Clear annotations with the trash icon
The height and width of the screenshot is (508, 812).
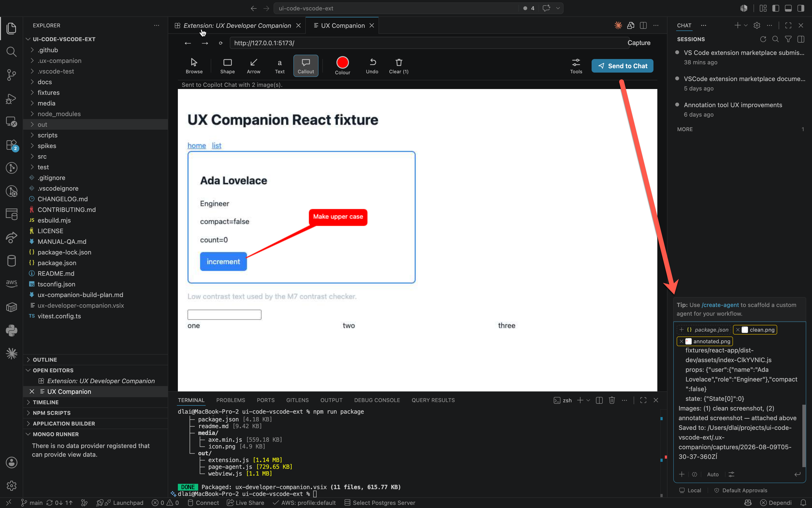click(399, 66)
